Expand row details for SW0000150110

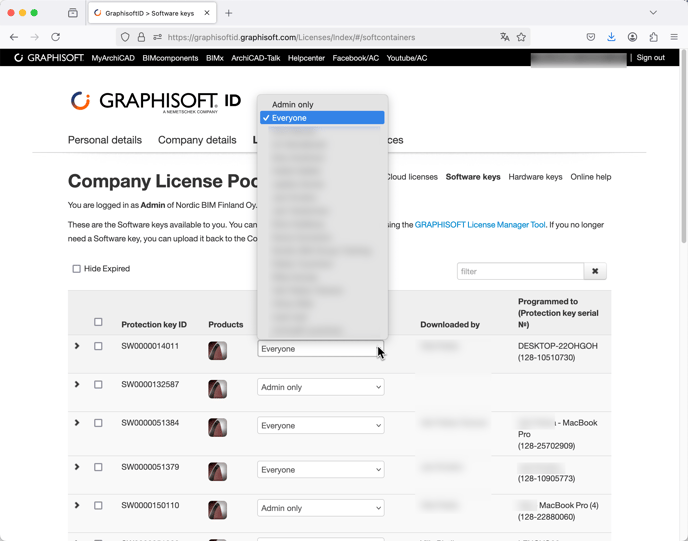[77, 505]
